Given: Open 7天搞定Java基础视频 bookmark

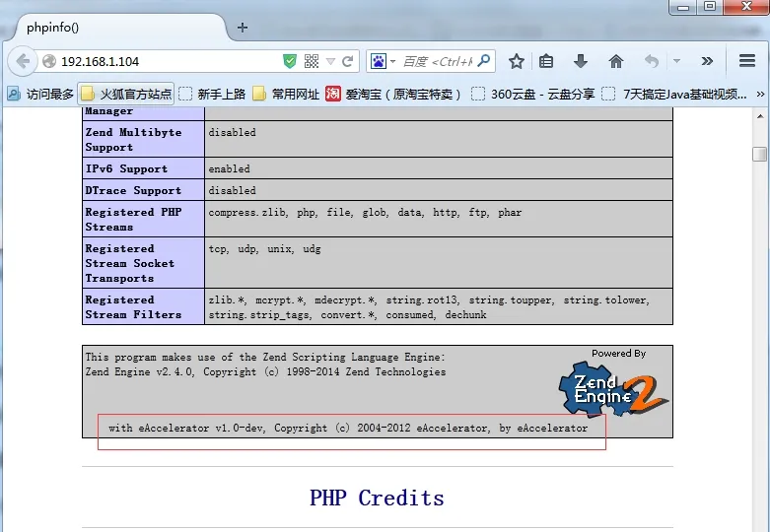Looking at the screenshot, I should click(674, 94).
